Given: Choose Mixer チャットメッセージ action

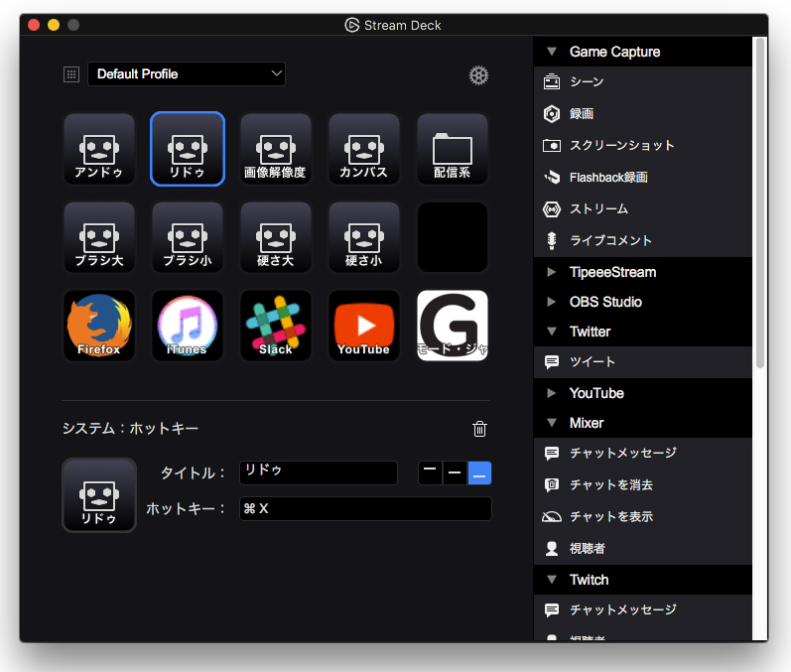Looking at the screenshot, I should coord(642,453).
